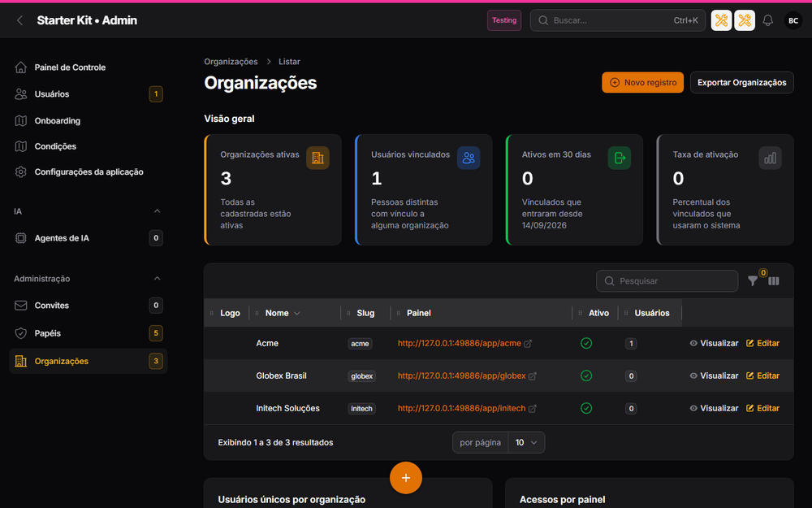Click login icon on Ativos em 30 dias card
The image size is (812, 508).
pyautogui.click(x=620, y=158)
